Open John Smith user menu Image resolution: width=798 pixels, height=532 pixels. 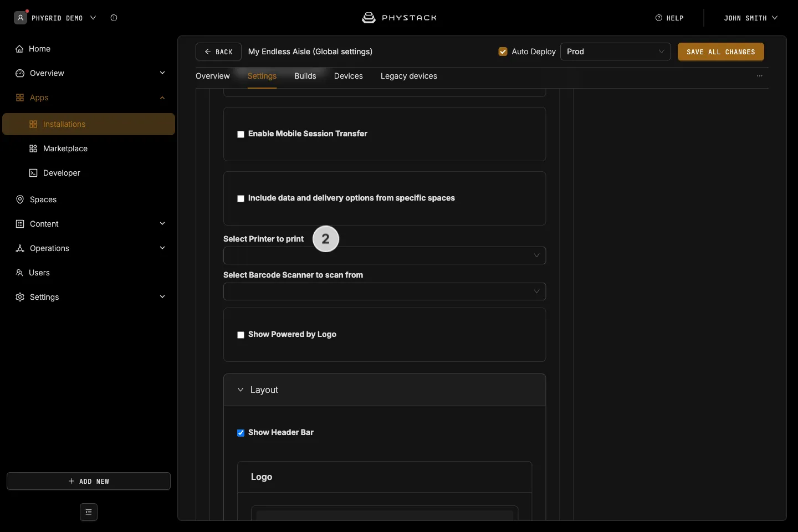(751, 18)
